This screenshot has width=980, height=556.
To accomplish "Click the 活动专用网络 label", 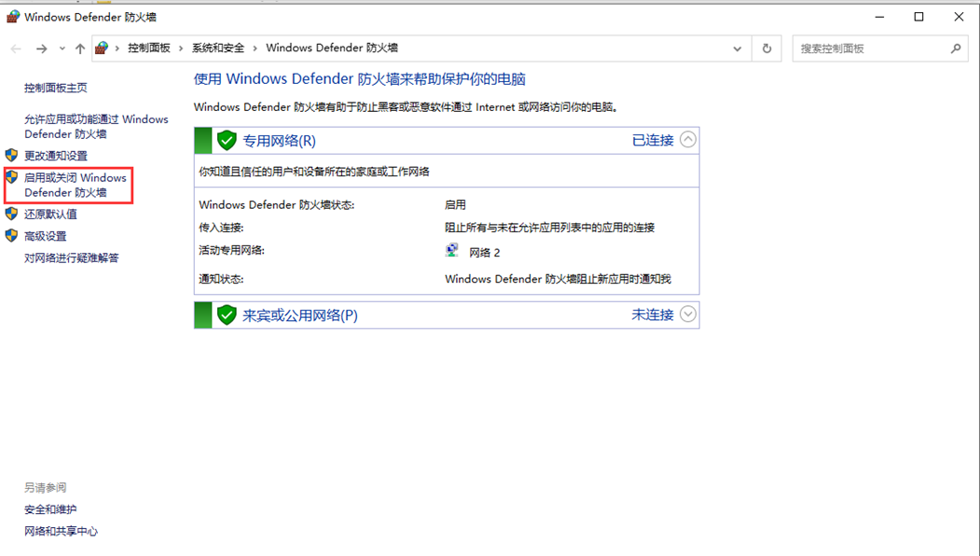I will pos(232,250).
